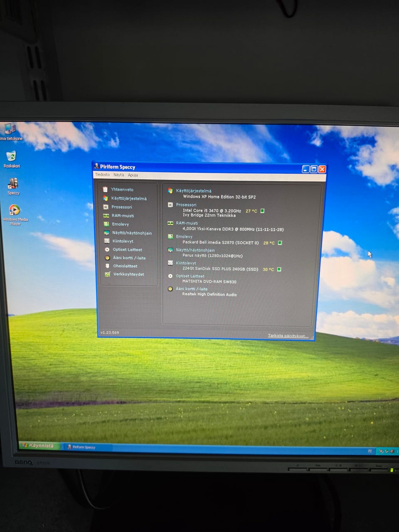Select Käyttöjärjestelmä in the sidebar list
Image resolution: width=399 pixels, height=532 pixels.
(129, 199)
